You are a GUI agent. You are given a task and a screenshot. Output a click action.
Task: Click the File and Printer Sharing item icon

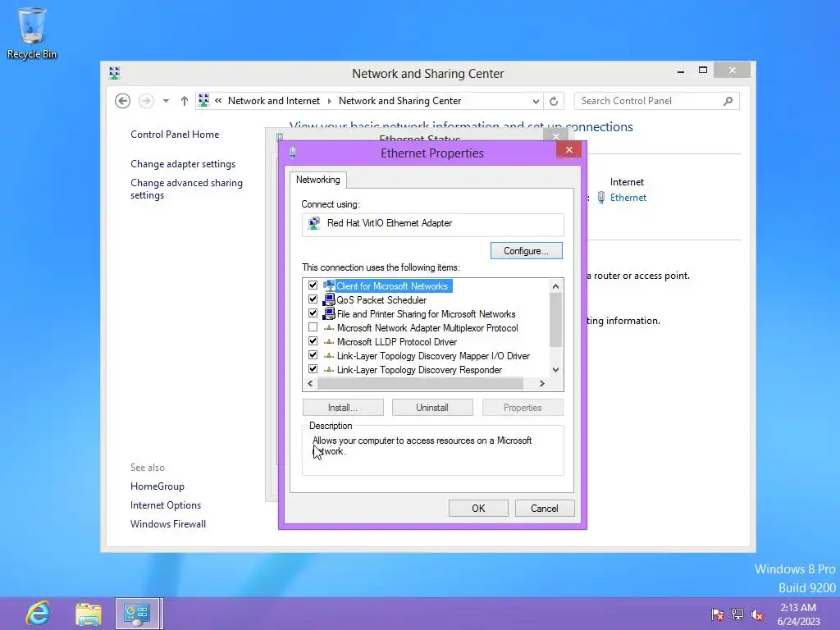click(329, 313)
